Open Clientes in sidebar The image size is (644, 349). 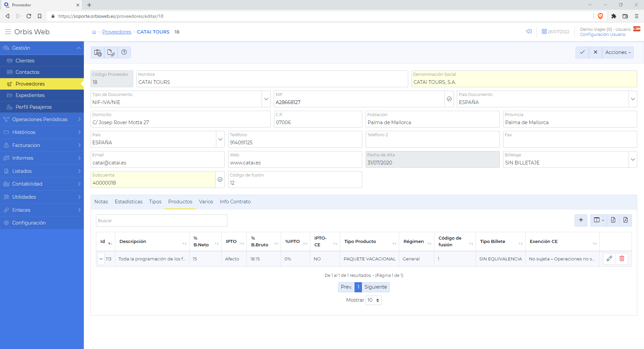click(x=42, y=61)
